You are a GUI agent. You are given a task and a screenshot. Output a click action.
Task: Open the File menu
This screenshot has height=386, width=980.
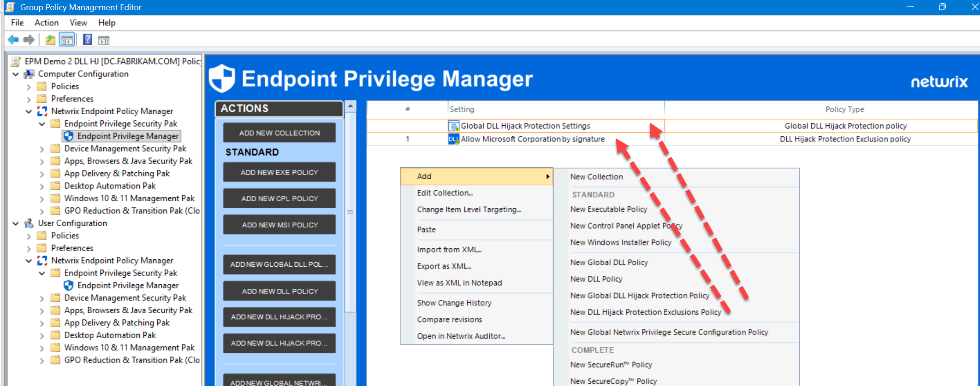tap(18, 23)
